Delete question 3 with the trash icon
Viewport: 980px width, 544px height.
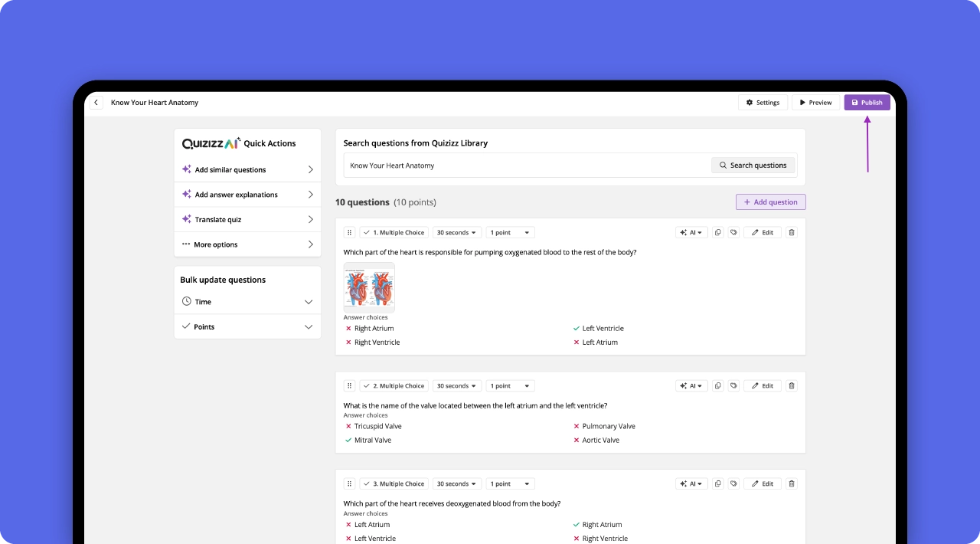[x=791, y=483]
